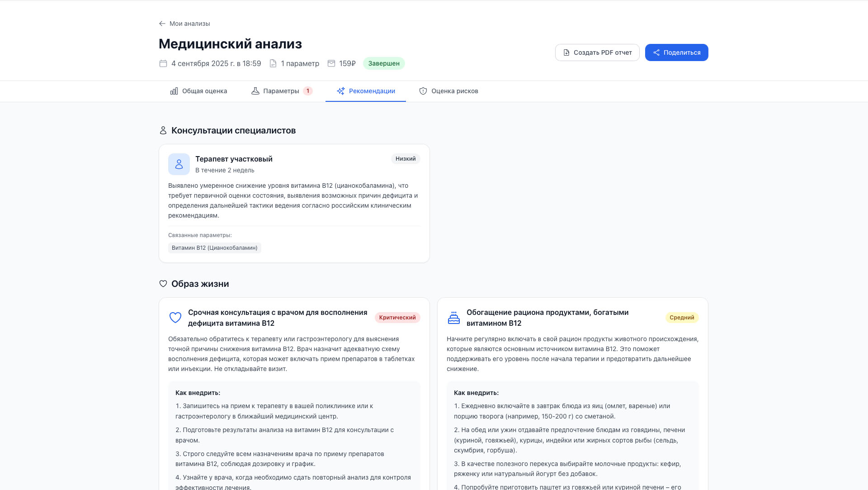Click the '159₽' price text
Viewport: 868px width, 490px height.
[347, 63]
